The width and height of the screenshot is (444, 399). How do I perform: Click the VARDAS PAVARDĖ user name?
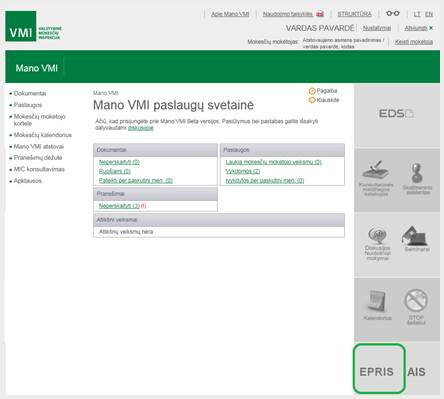tap(320, 28)
